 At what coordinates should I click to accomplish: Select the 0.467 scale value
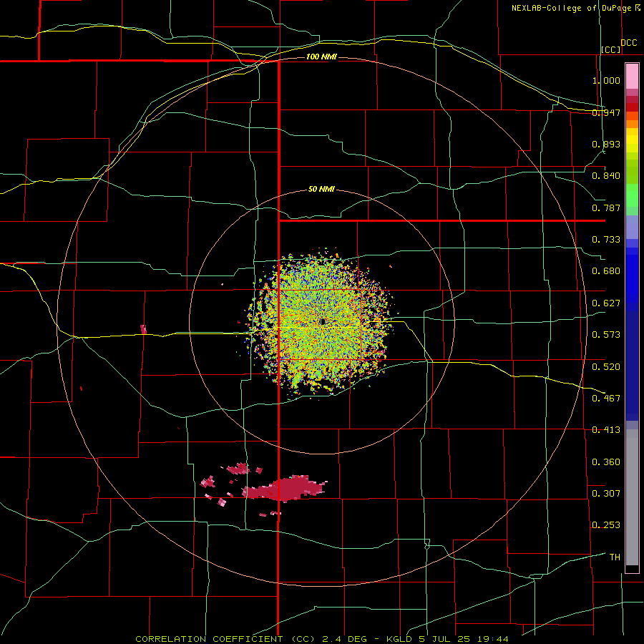click(x=606, y=398)
